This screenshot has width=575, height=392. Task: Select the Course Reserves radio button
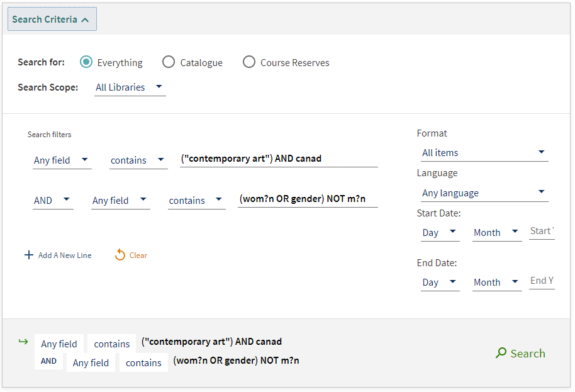[249, 62]
